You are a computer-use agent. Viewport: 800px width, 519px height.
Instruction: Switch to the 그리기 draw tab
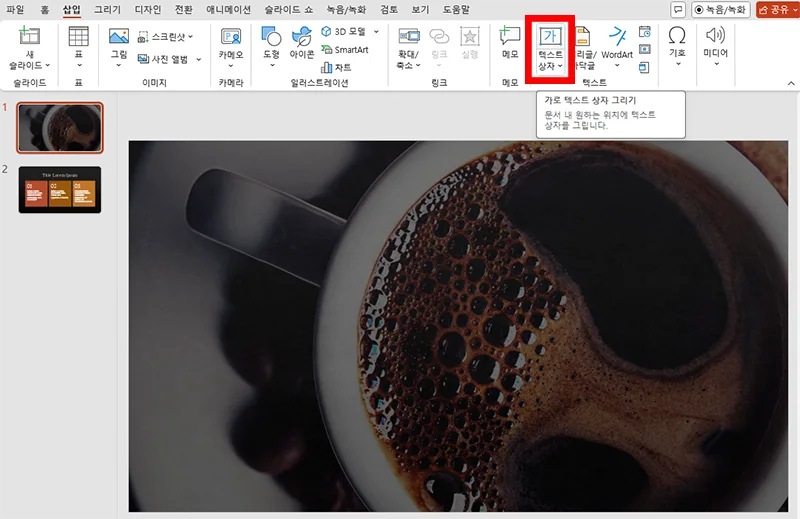point(107,10)
